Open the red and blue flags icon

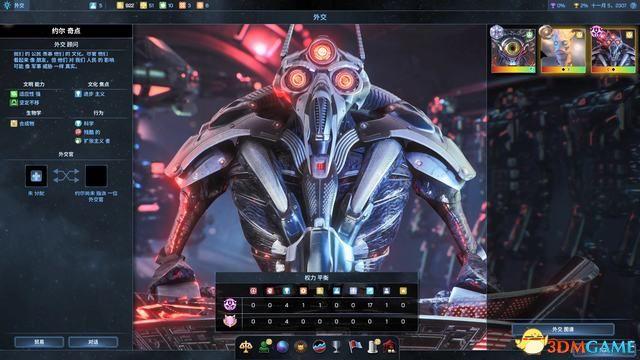[x=355, y=347]
